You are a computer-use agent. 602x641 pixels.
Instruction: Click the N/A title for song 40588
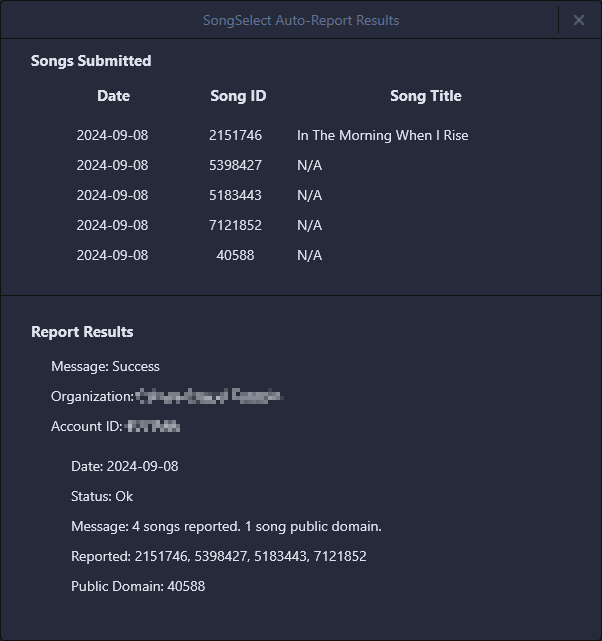(309, 255)
